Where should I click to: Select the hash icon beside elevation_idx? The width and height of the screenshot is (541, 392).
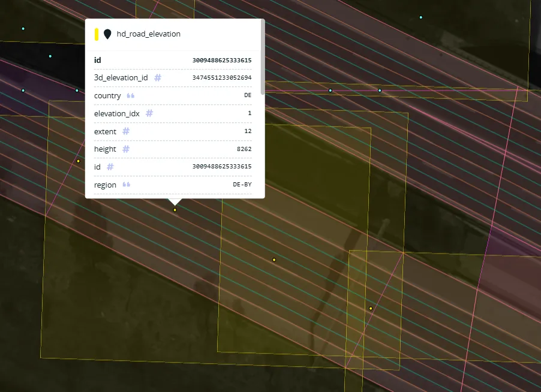click(x=149, y=113)
